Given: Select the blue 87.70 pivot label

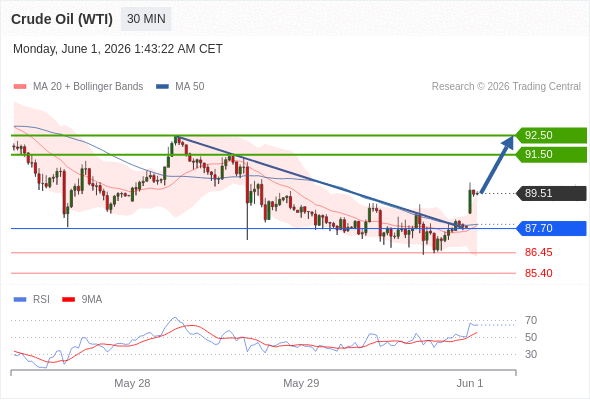Looking at the screenshot, I should pyautogui.click(x=551, y=228).
